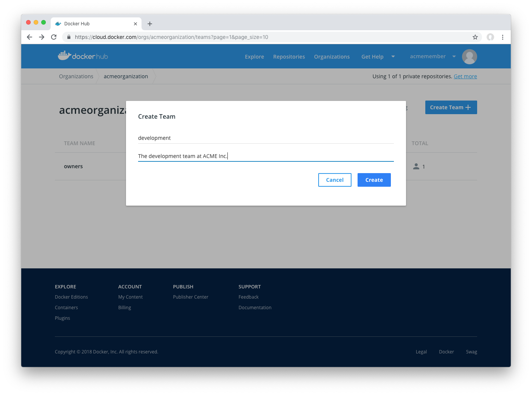Click the Create Team button
This screenshot has height=395, width=532.
pos(451,107)
